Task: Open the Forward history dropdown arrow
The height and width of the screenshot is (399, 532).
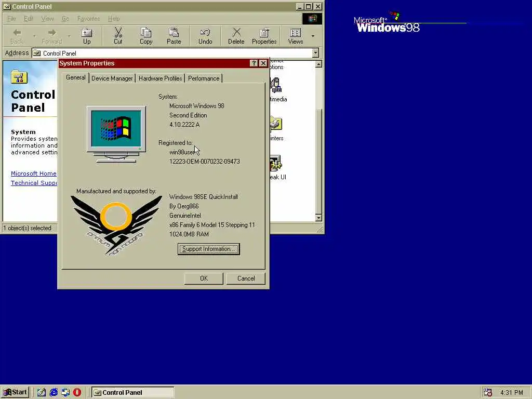Action: tap(69, 36)
